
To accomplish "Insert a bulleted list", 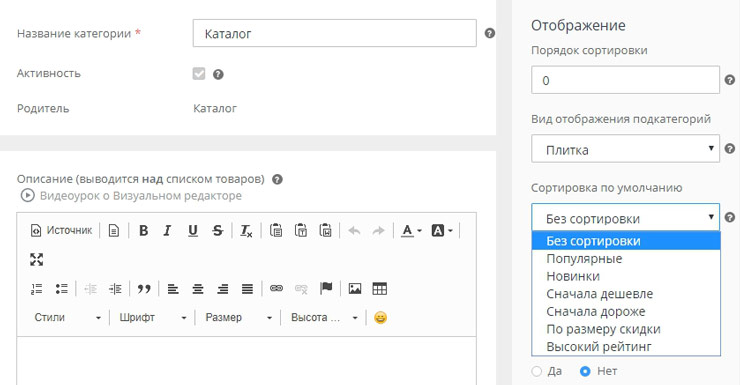I will (61, 288).
